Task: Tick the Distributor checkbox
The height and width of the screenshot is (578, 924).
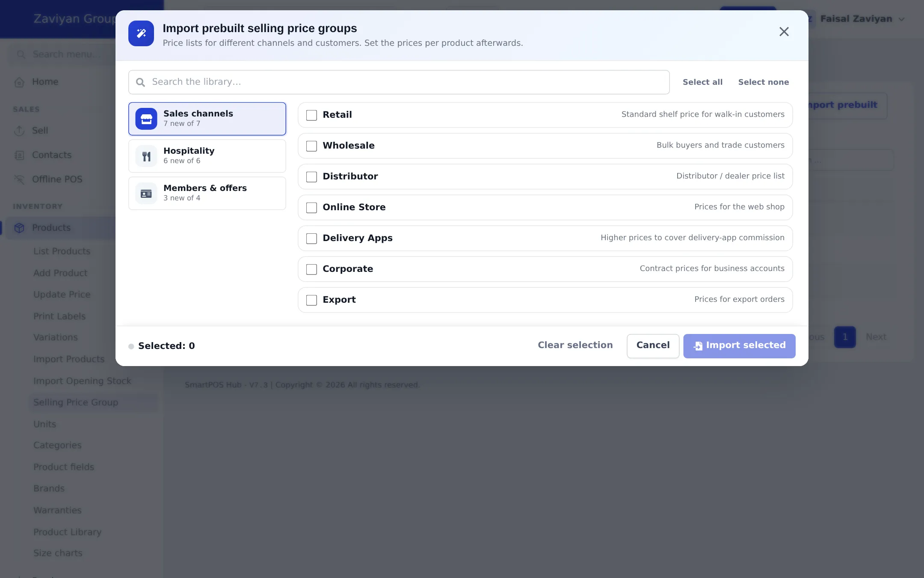Action: 311,177
